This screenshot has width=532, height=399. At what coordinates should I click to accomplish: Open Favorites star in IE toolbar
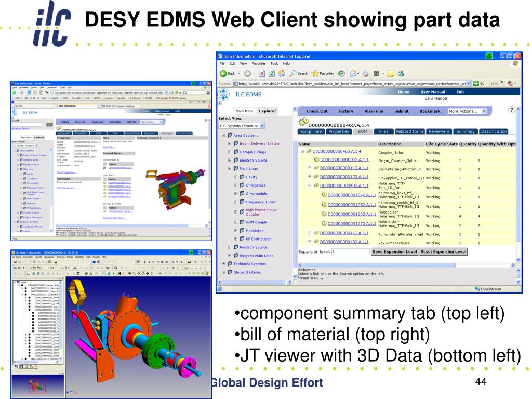[315, 73]
